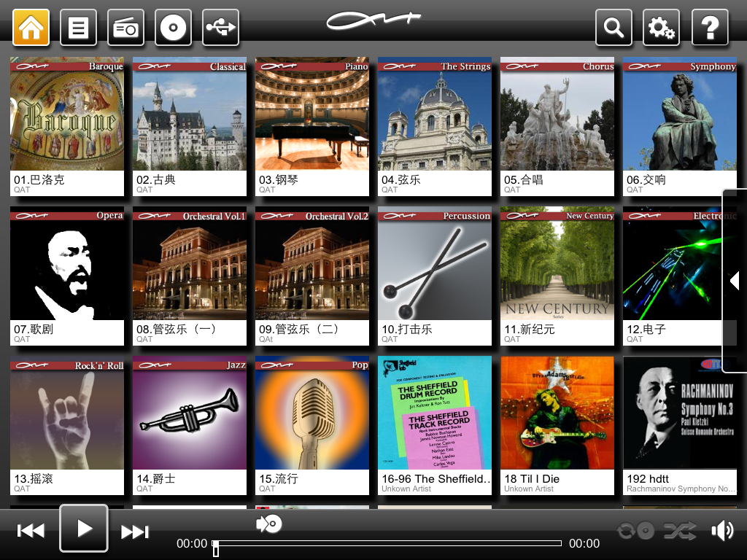Select the title "02.古典"
Viewport: 747px width, 560px height.
[x=156, y=179]
